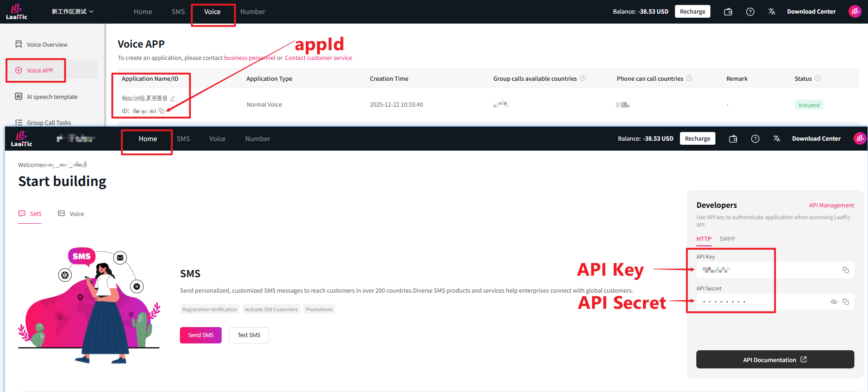Image resolution: width=868 pixels, height=392 pixels.
Task: Reveal the hidden API Secret with the eye icon
Action: click(x=833, y=302)
